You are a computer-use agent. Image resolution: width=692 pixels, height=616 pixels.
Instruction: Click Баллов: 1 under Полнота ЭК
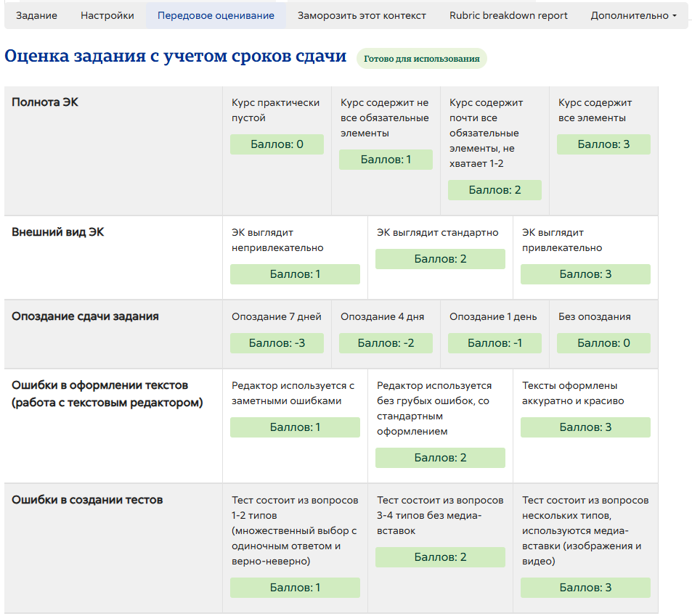pyautogui.click(x=386, y=160)
